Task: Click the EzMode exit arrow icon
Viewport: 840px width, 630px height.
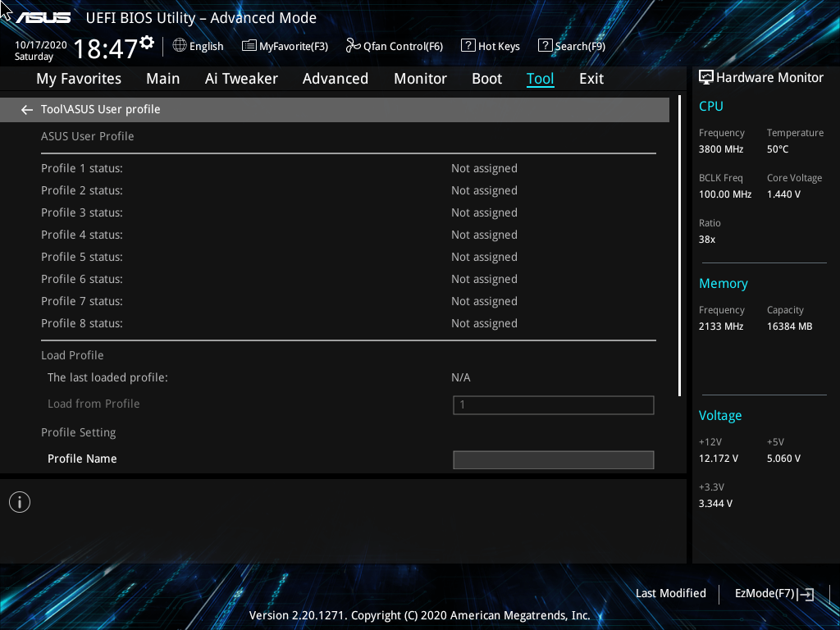Action: (x=806, y=594)
